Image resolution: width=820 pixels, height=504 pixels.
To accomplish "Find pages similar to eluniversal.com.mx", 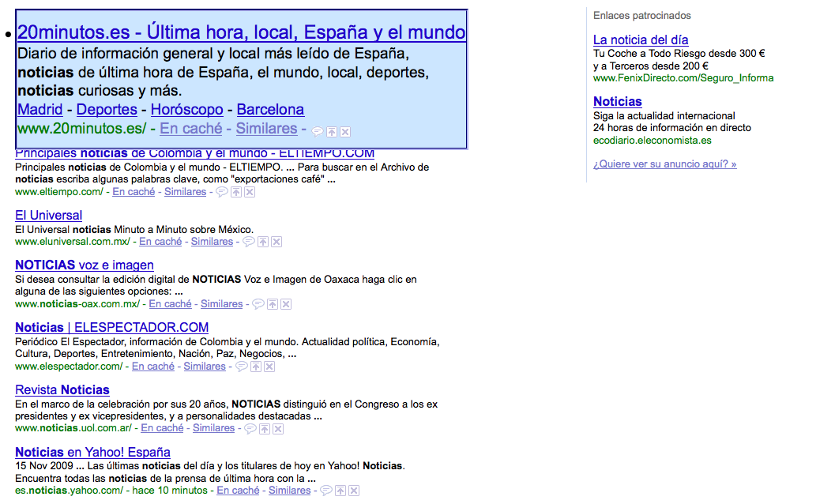I will (x=212, y=242).
